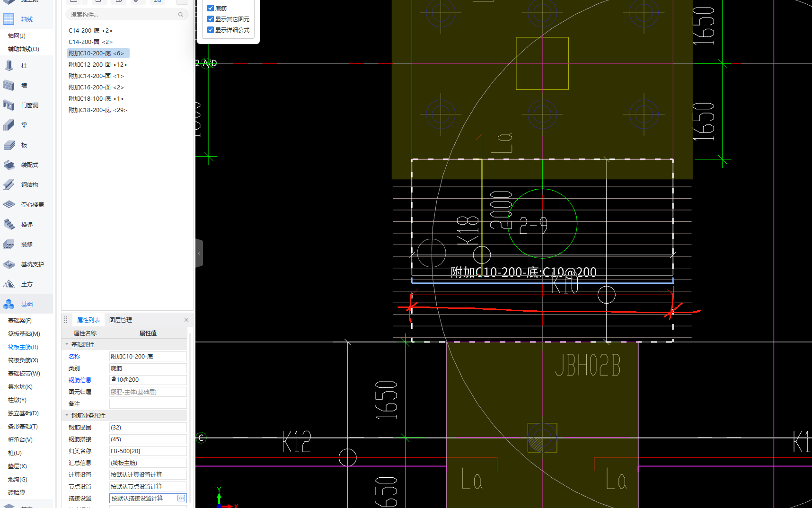Select the 楼梯 stairs category icon
Image resolution: width=812 pixels, height=508 pixels.
tap(9, 225)
